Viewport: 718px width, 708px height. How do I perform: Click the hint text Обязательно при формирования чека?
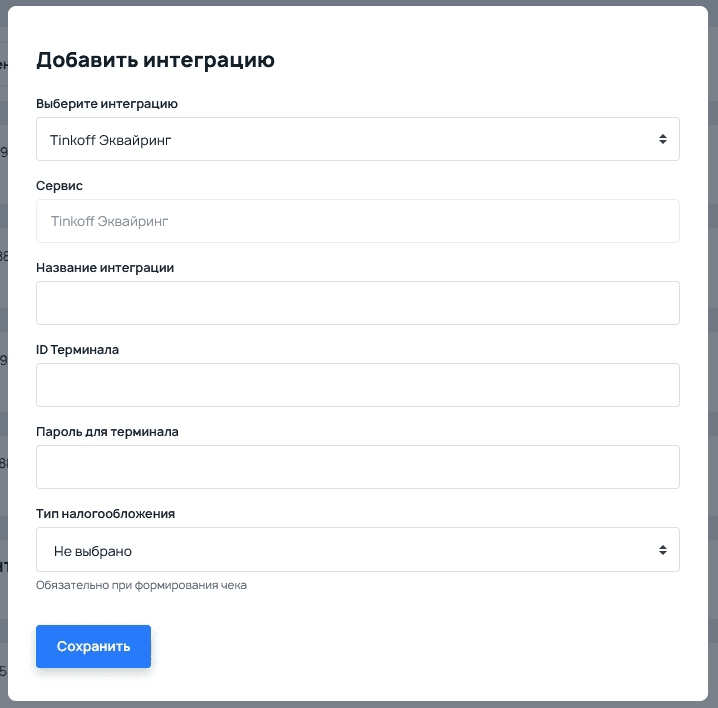point(141,585)
